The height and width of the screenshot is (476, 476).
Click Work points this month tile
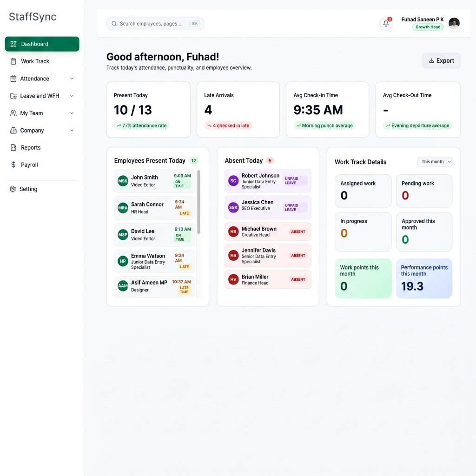(x=363, y=278)
